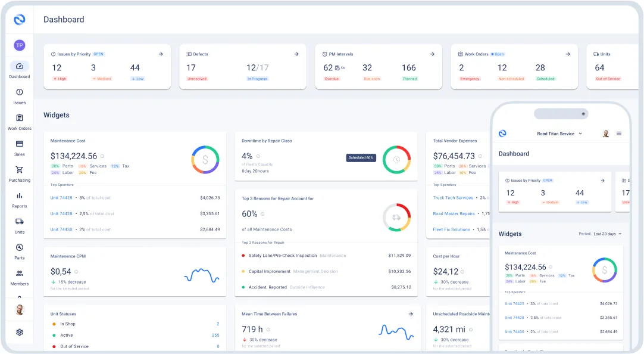The width and height of the screenshot is (644, 354).
Task: Open Purchasing from the sidebar
Action: pyautogui.click(x=19, y=174)
